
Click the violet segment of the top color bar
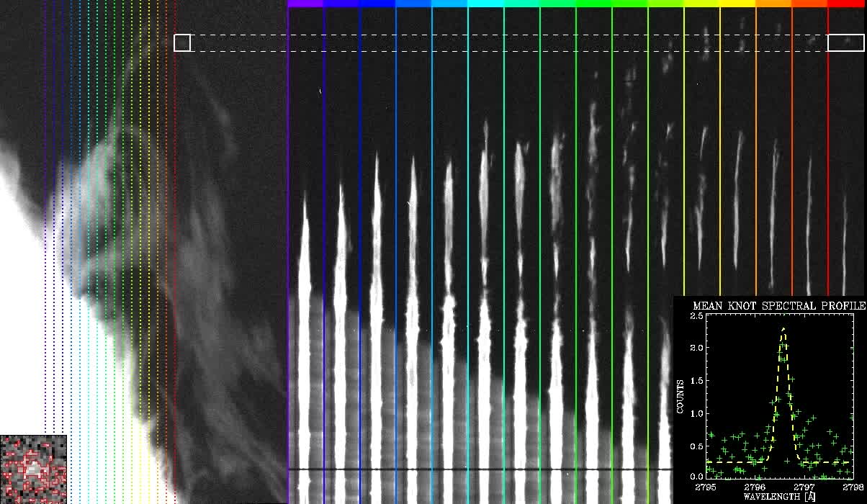click(x=305, y=4)
